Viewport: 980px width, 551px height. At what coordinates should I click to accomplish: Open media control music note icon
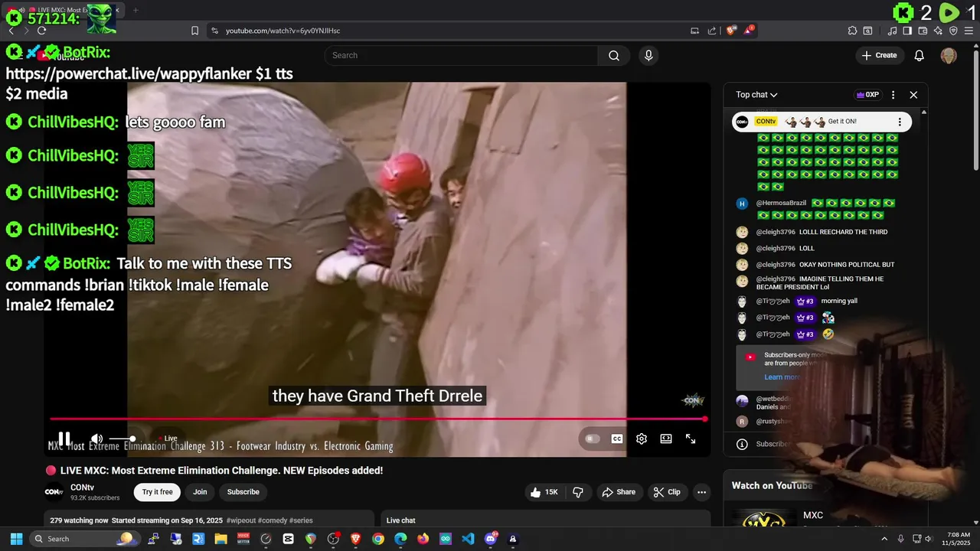tap(893, 31)
